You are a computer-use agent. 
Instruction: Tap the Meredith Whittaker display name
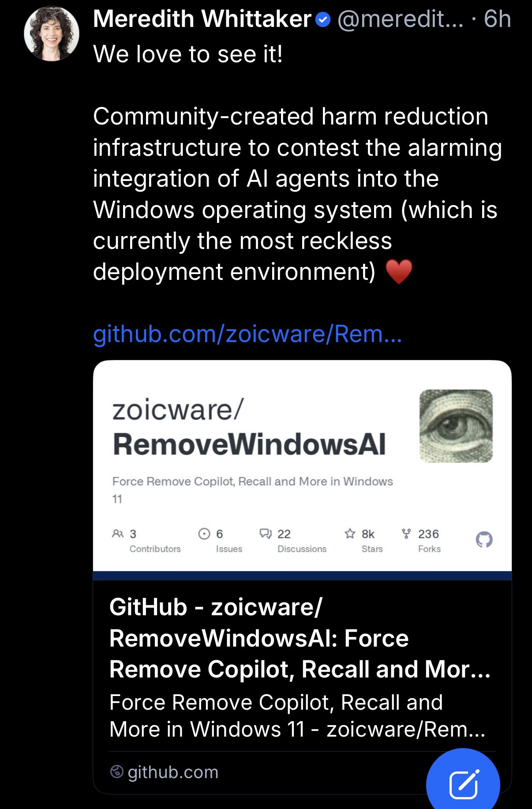[x=202, y=19]
